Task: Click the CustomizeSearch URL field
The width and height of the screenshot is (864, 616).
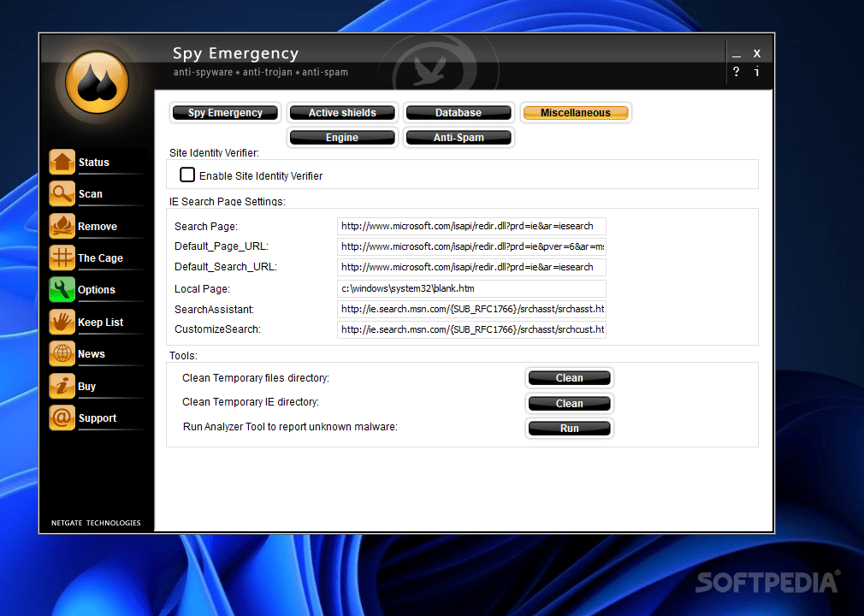Action: (471, 329)
